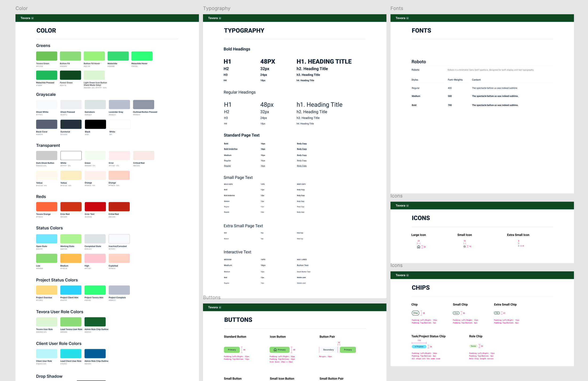Select the Button Fill Hover swatch
The height and width of the screenshot is (381, 588).
tap(94, 56)
